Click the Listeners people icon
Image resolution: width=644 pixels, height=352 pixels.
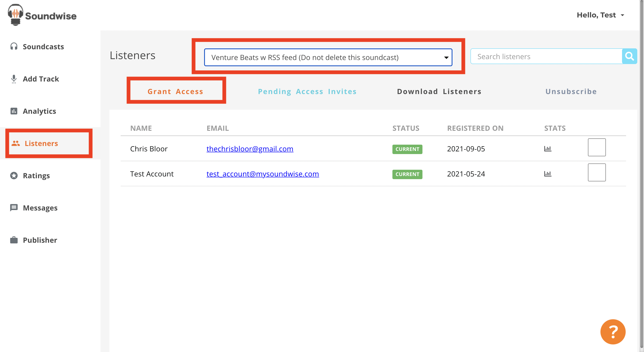click(15, 143)
